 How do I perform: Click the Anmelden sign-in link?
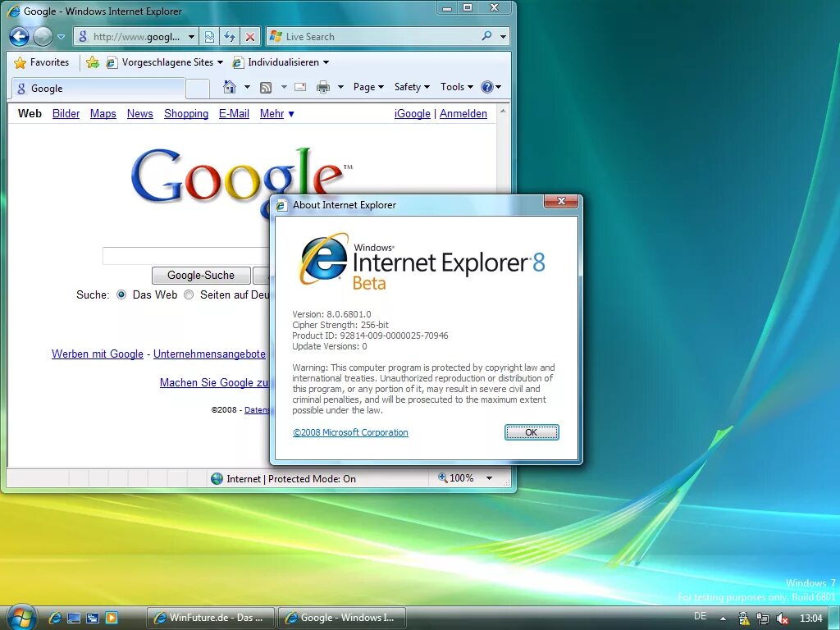coord(463,113)
